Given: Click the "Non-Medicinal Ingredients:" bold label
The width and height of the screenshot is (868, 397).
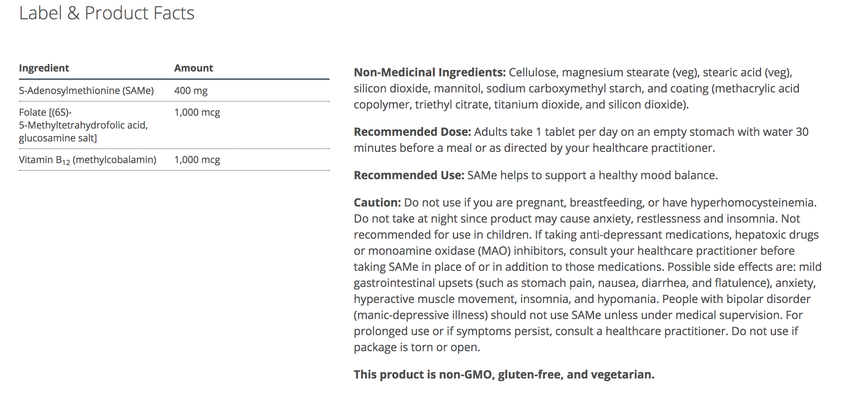Looking at the screenshot, I should pyautogui.click(x=429, y=72).
